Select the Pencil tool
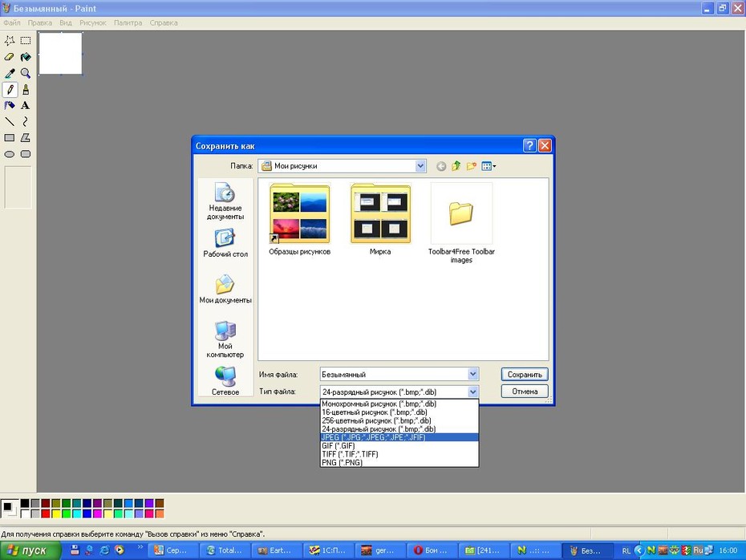Screen dimensions: 746x560 click(x=10, y=89)
